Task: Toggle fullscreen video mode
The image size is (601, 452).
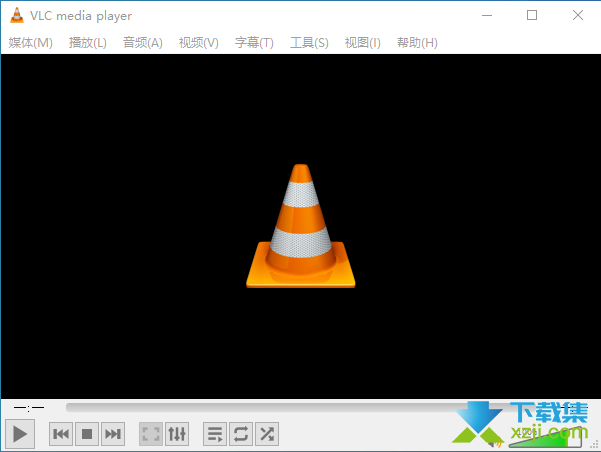Action: click(x=151, y=434)
